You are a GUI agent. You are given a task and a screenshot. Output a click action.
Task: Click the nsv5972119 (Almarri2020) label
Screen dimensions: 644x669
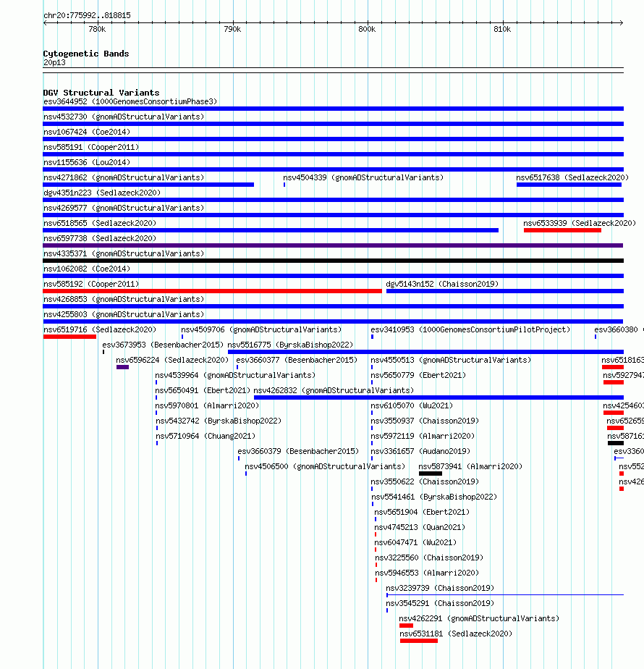423,436
